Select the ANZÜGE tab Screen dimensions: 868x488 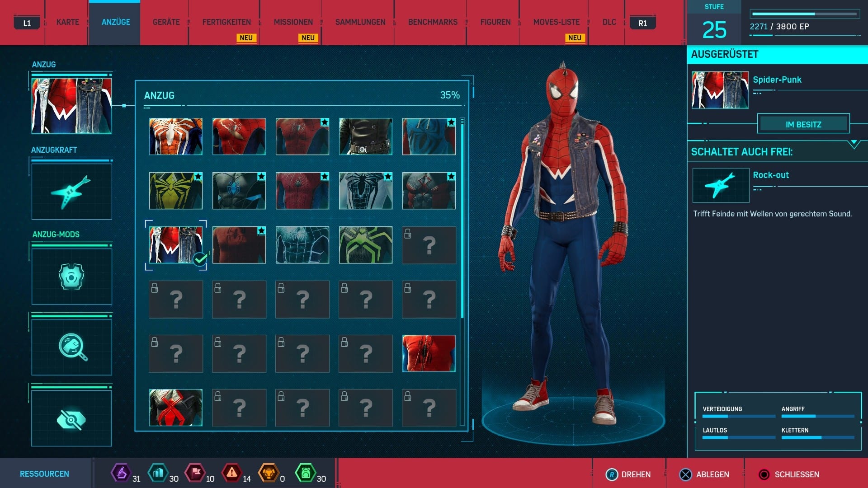[x=116, y=22]
